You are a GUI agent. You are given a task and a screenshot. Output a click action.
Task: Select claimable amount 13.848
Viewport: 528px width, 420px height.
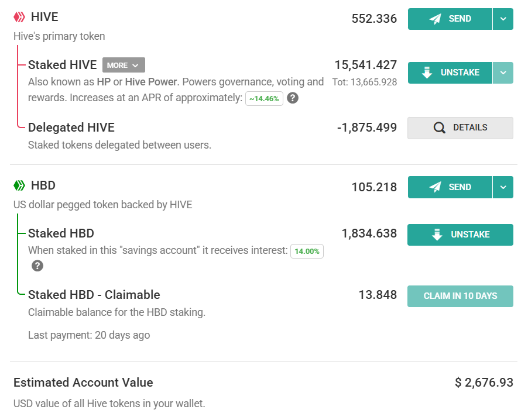pos(378,295)
